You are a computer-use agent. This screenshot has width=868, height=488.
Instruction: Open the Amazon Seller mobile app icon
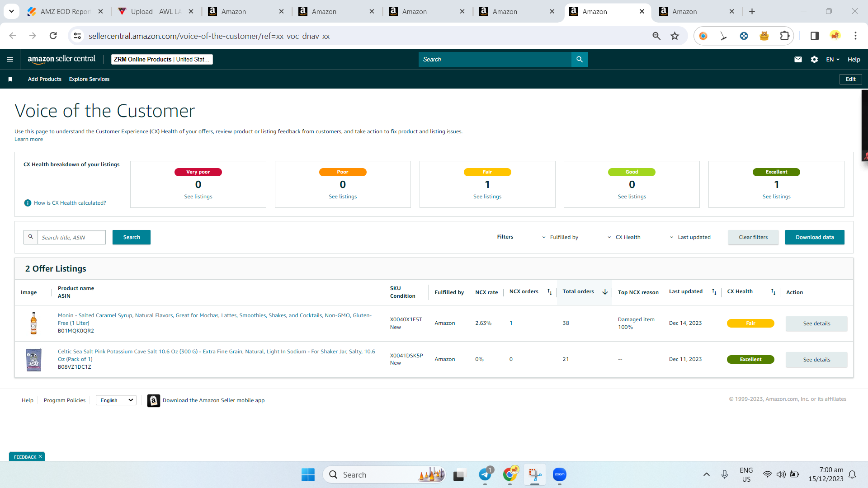(x=154, y=400)
